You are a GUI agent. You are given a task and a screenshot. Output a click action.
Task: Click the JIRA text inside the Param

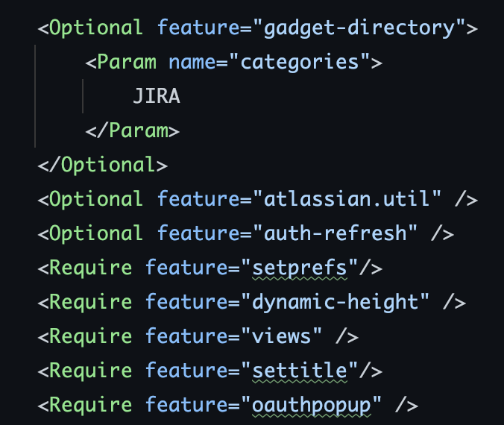(157, 95)
